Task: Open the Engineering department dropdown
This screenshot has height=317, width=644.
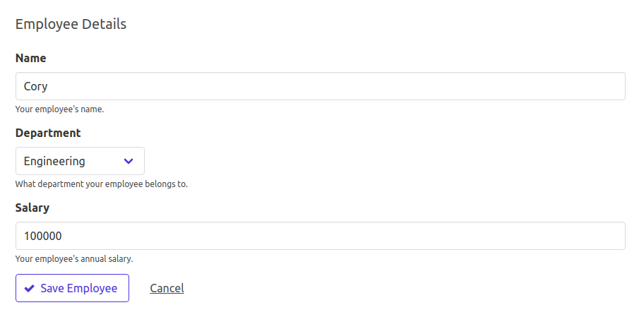Action: tap(80, 161)
